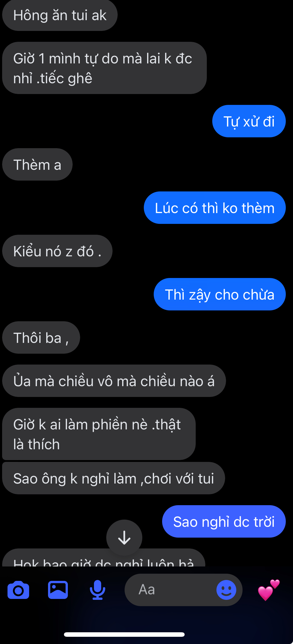This screenshot has height=644, width=293.
Task: Select the "Tự xử đi" message bubble
Action: coord(249,121)
